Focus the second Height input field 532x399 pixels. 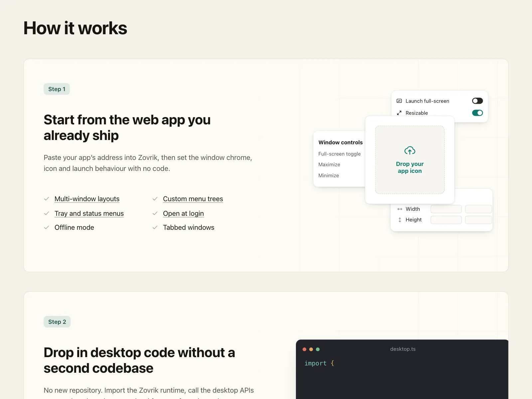coord(478,220)
